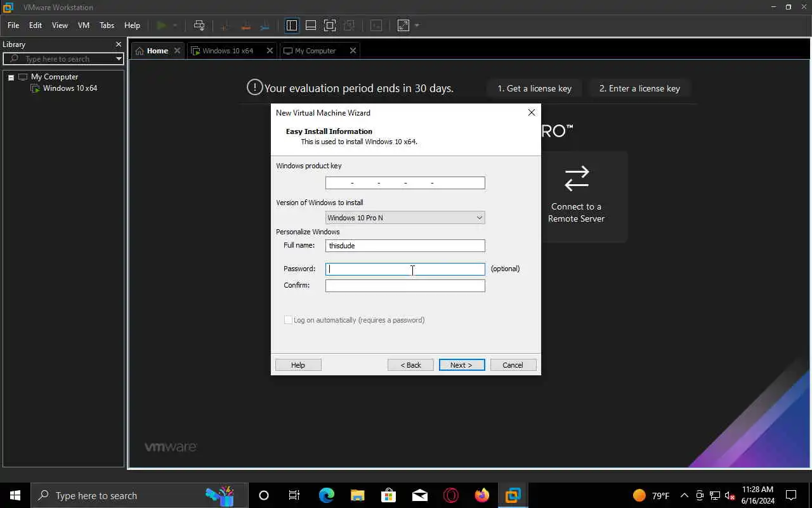
Task: Open Firefox from taskbar
Action: tap(481, 495)
